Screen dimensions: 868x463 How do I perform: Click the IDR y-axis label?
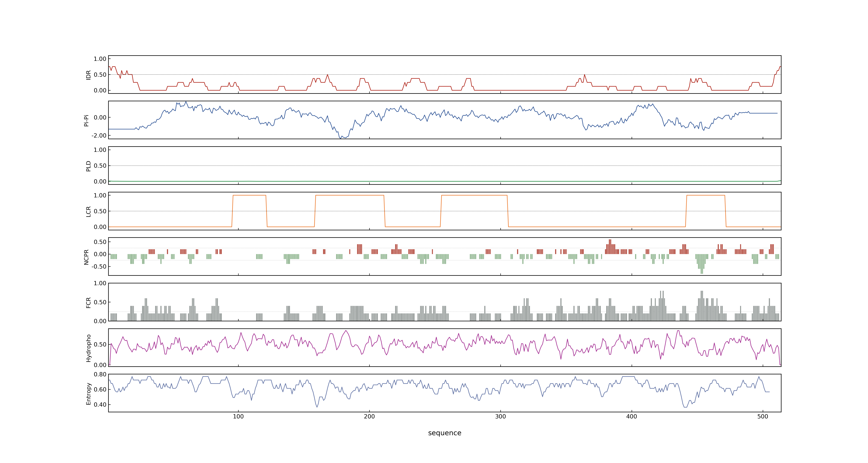click(x=88, y=75)
